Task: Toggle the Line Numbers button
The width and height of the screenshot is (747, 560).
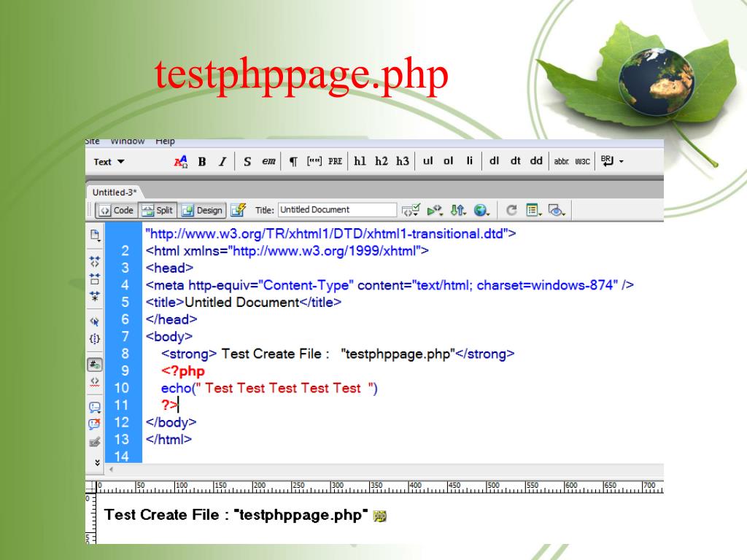Action: click(x=95, y=365)
